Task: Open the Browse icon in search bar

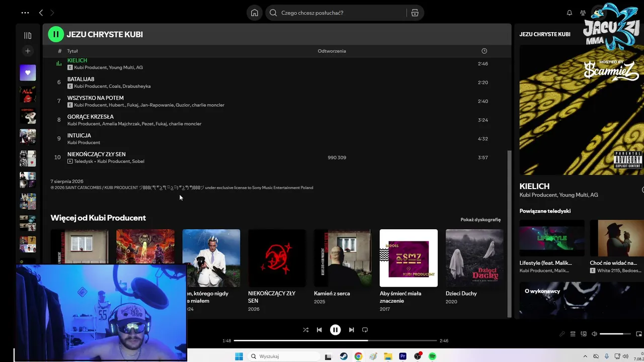Action: pyautogui.click(x=415, y=13)
